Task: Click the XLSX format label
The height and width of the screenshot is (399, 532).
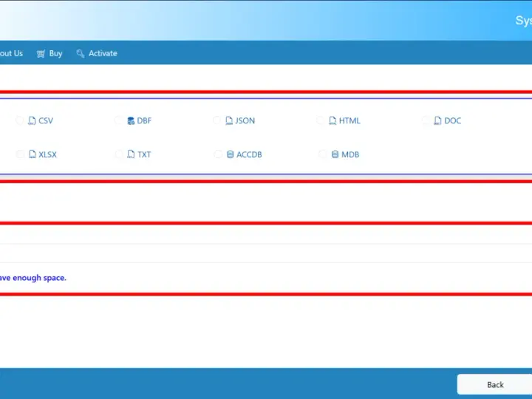Action: (47, 154)
